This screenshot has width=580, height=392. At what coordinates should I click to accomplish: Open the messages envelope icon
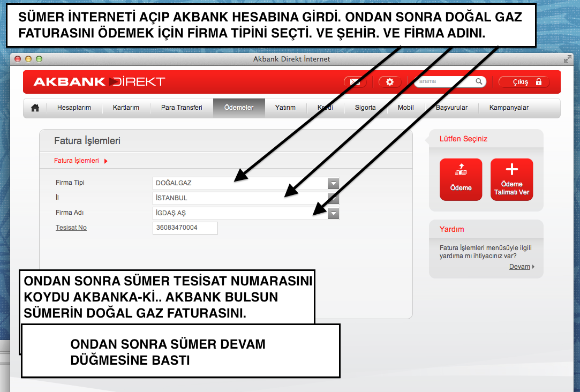[x=355, y=82]
